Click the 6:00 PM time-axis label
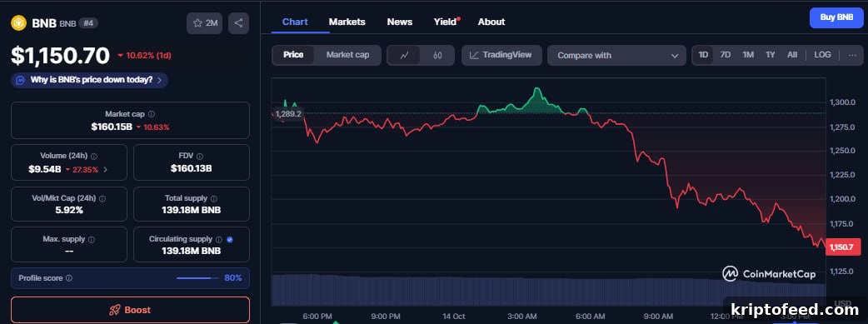This screenshot has height=324, width=868. [x=317, y=317]
